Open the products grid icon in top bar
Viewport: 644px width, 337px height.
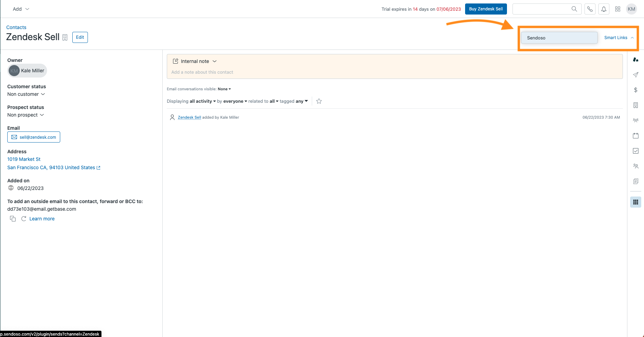tap(617, 9)
